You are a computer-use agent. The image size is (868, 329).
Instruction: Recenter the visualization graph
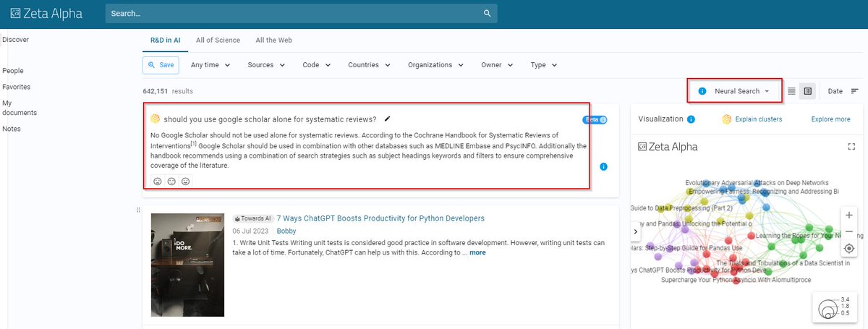coord(849,248)
